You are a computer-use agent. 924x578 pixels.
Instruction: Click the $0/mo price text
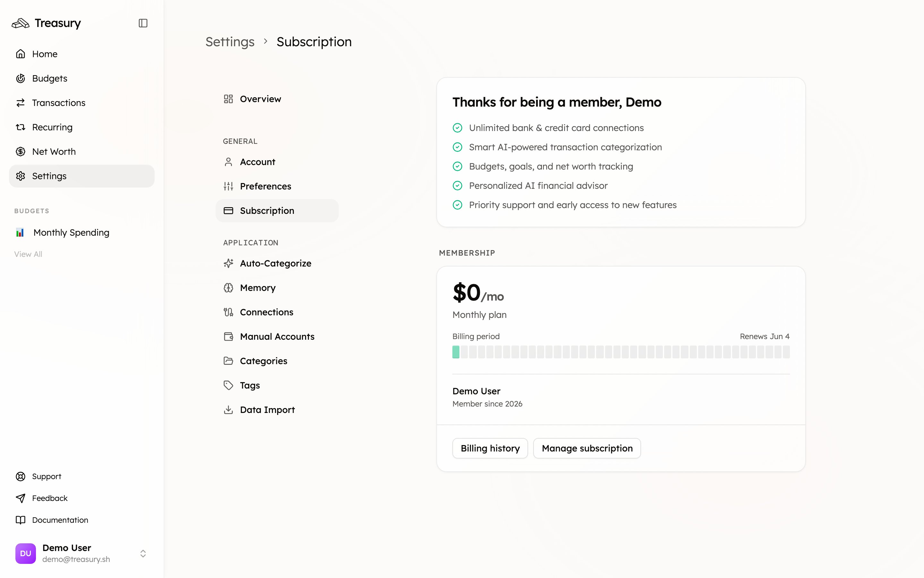point(478,293)
